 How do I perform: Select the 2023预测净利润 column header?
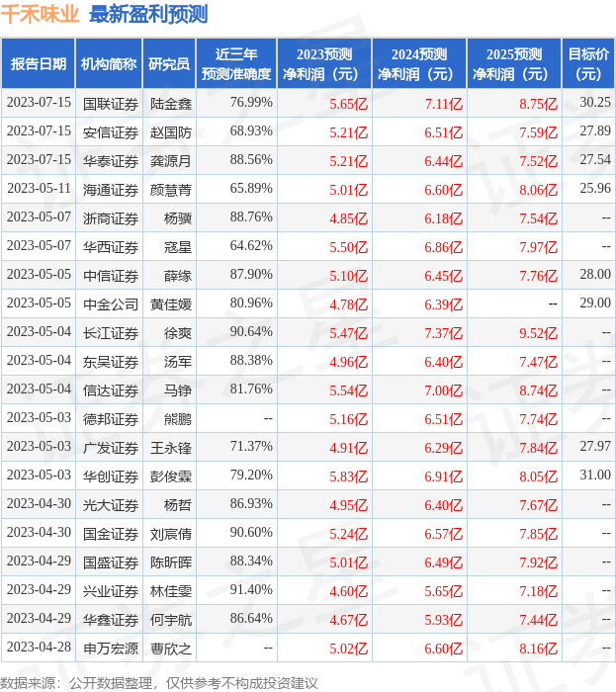(x=324, y=64)
